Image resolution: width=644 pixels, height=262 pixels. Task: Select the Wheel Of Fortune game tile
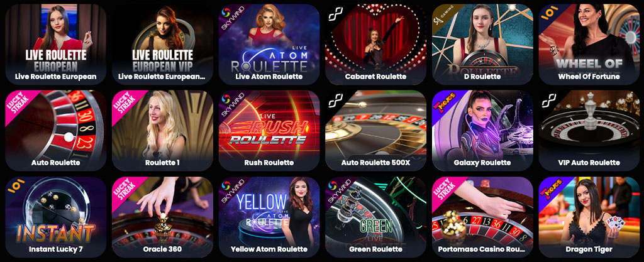click(589, 44)
